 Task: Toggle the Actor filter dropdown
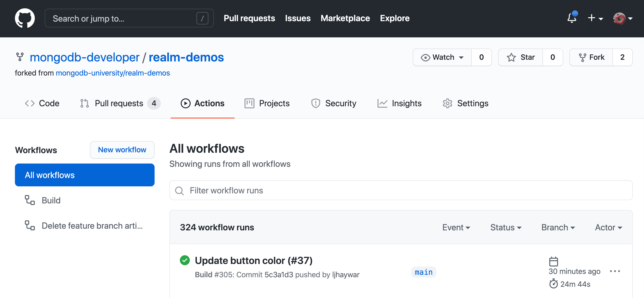coord(609,227)
